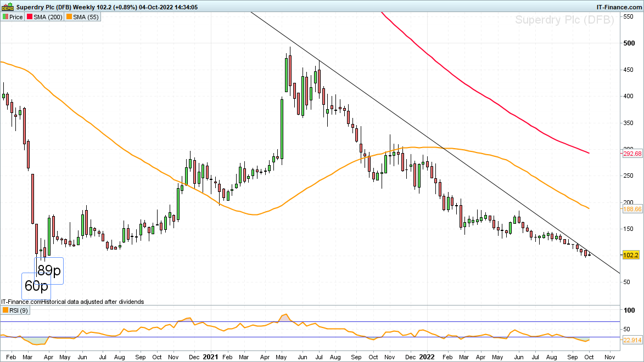The height and width of the screenshot is (362, 644).
Task: Click the 550 price axis label
Action: click(628, 16)
